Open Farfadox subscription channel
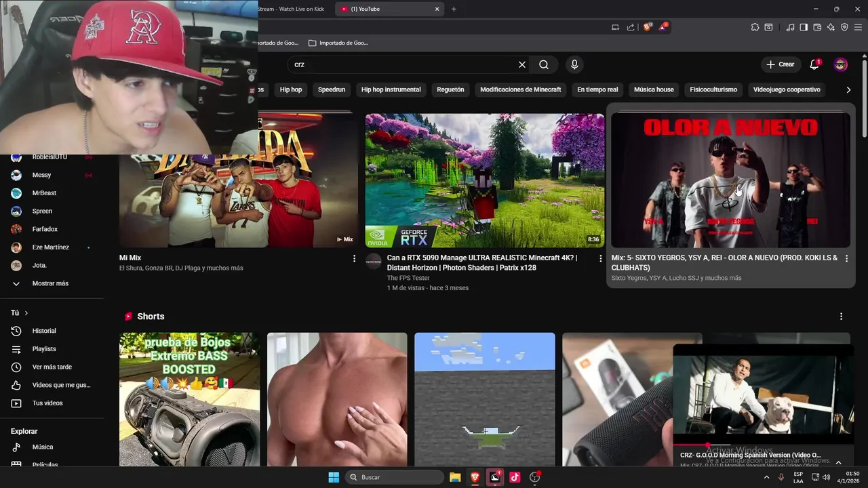 52,229
